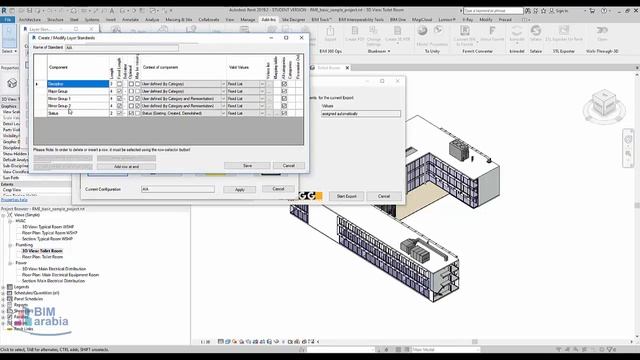Click the properties type selector 3D icon
Image resolution: width=640 pixels, height=360 pixels.
[12, 83]
